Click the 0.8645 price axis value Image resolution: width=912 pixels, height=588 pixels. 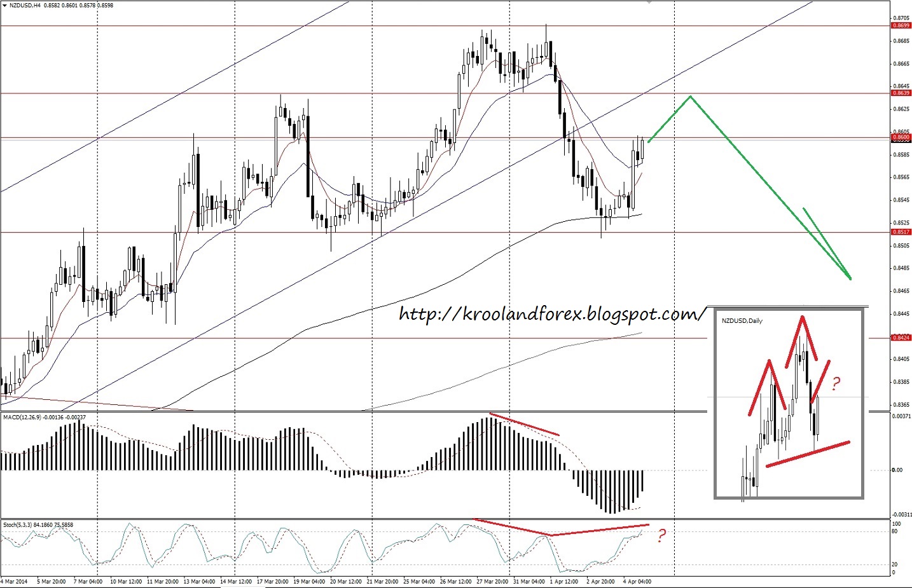coord(901,86)
